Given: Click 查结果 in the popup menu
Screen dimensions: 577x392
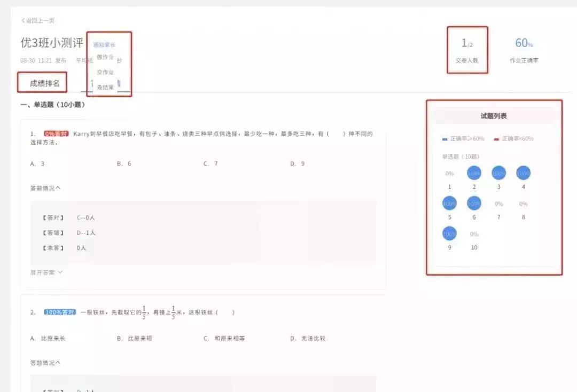Looking at the screenshot, I should point(105,87).
